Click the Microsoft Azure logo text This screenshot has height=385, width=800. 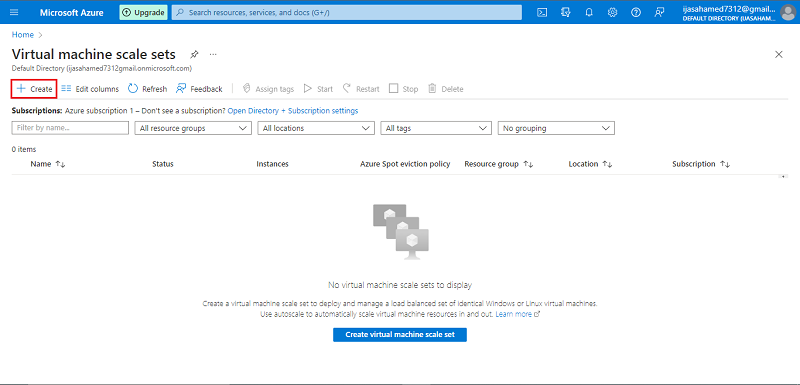(x=71, y=12)
